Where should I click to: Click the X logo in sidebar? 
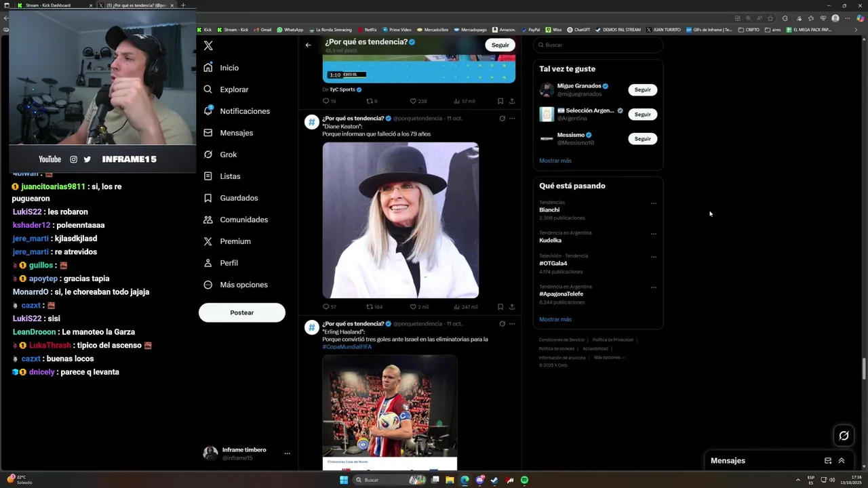pos(208,45)
